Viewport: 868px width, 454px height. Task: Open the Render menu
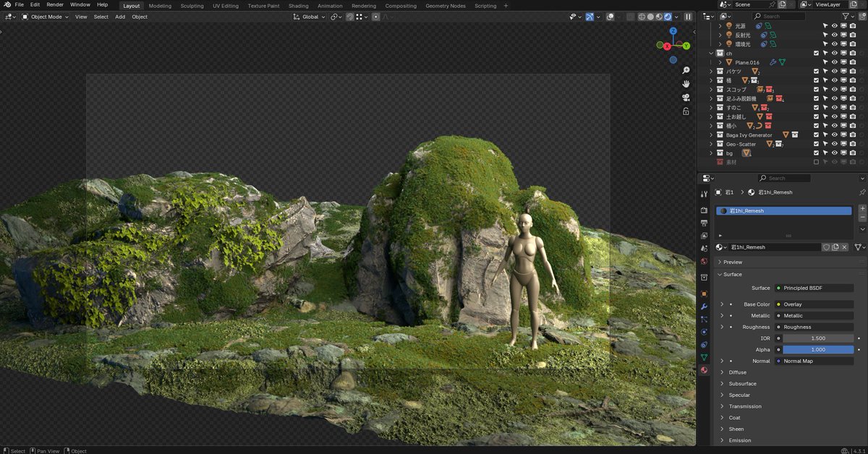(55, 4)
